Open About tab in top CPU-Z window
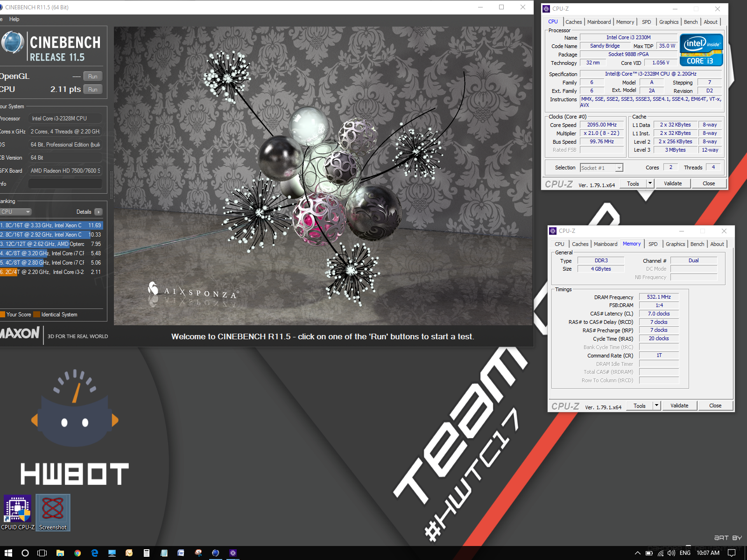The height and width of the screenshot is (560, 747). point(711,22)
